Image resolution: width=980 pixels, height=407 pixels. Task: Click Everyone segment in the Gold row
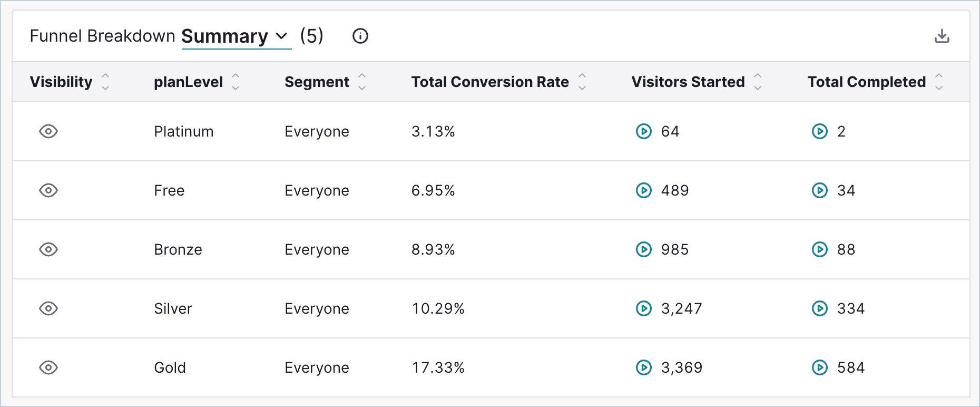pyautogui.click(x=317, y=368)
